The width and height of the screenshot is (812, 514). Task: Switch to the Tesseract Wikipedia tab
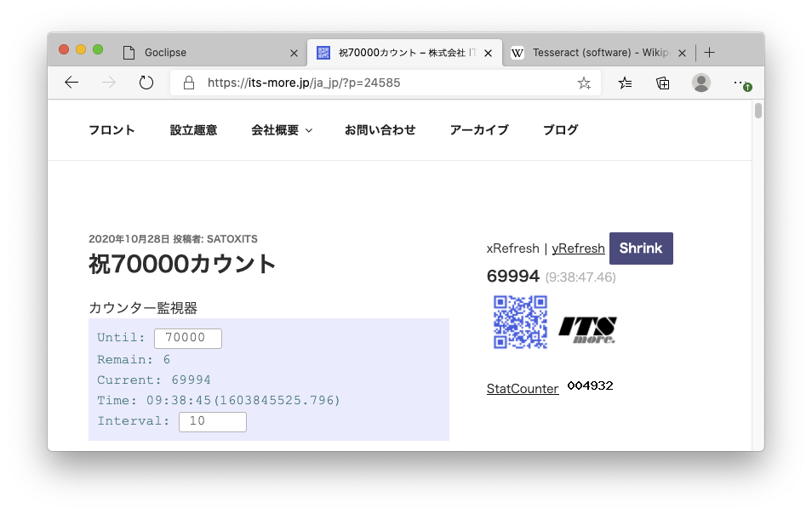596,53
